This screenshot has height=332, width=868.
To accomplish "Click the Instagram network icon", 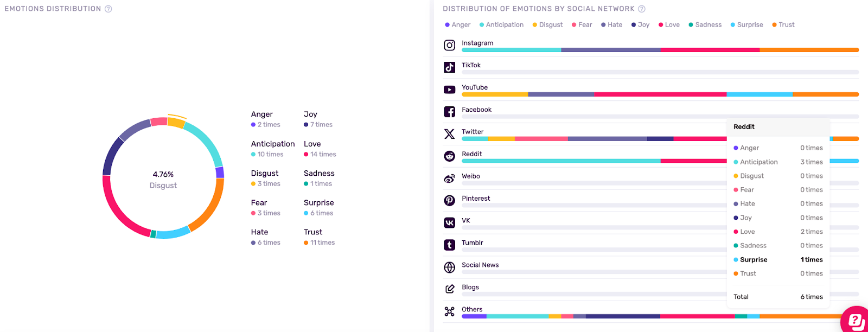I will click(449, 45).
